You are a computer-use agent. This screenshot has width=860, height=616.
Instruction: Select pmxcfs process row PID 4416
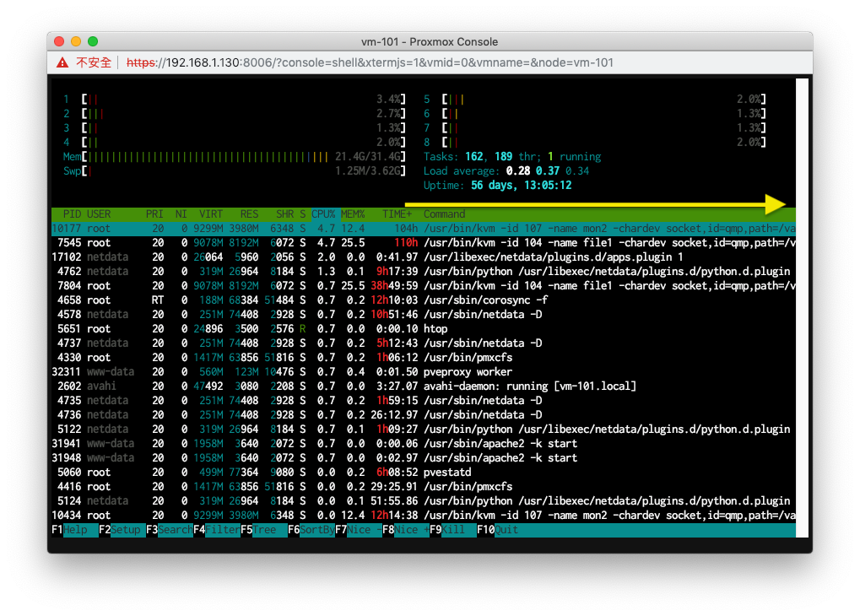tap(424, 487)
